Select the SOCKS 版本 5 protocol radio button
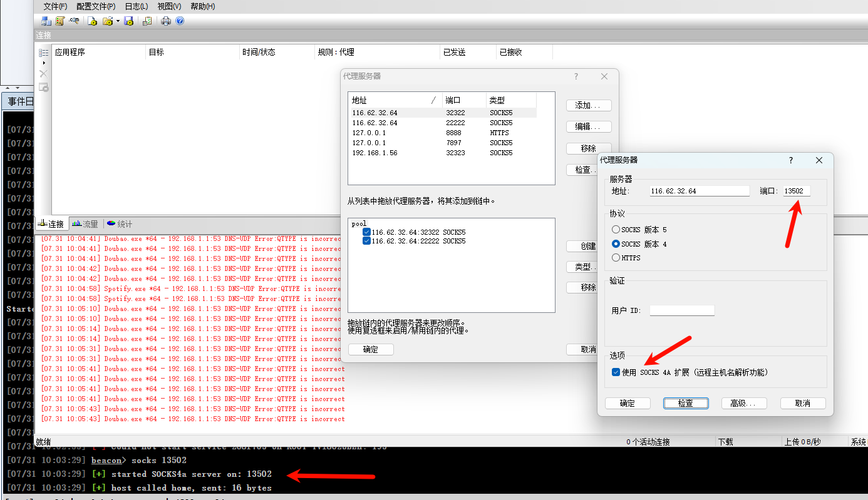 coord(617,230)
